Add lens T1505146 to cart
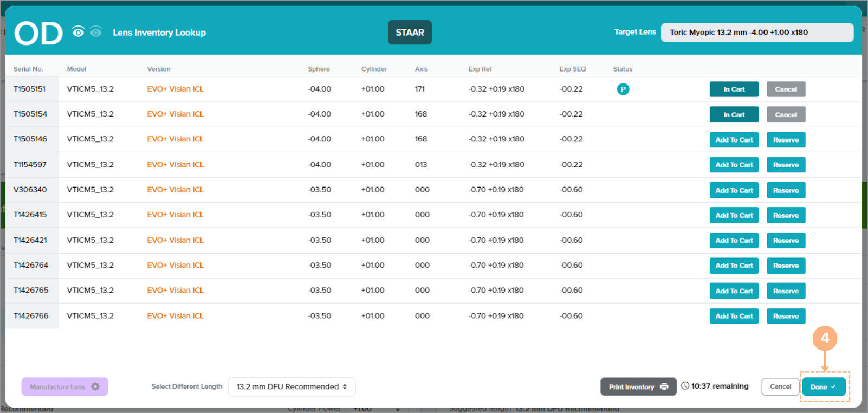Image resolution: width=868 pixels, height=413 pixels. tap(734, 140)
